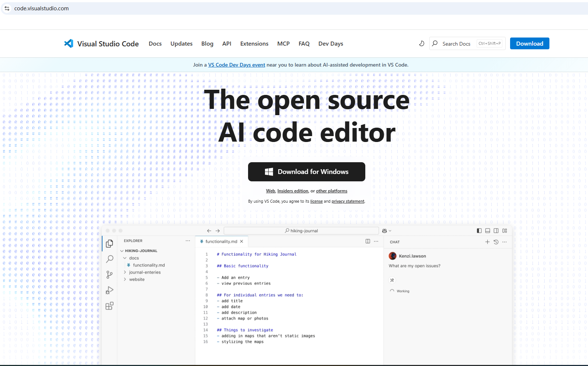Screen dimensions: 588x366
Task: Open Explorer panel more actions ellipsis
Action: click(x=188, y=241)
